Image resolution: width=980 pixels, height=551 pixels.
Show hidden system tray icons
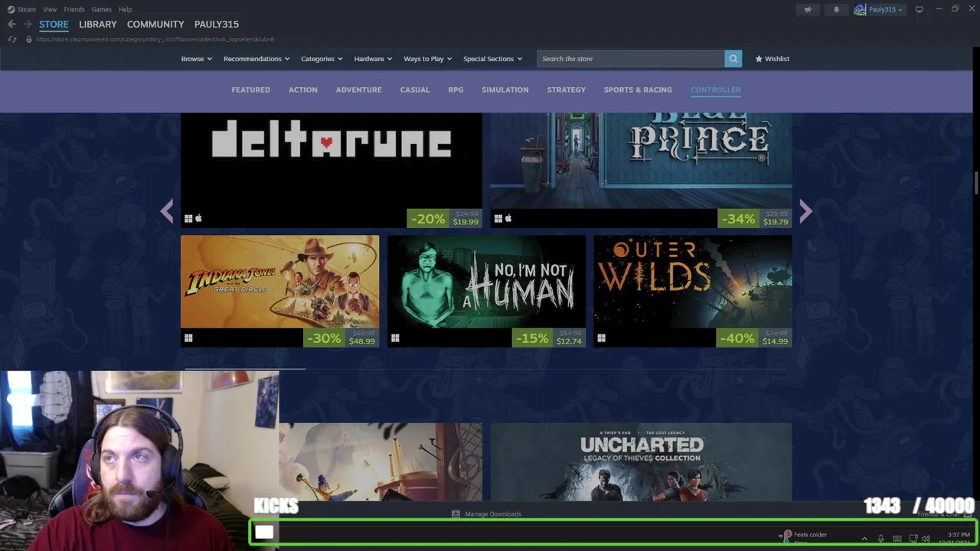(864, 539)
